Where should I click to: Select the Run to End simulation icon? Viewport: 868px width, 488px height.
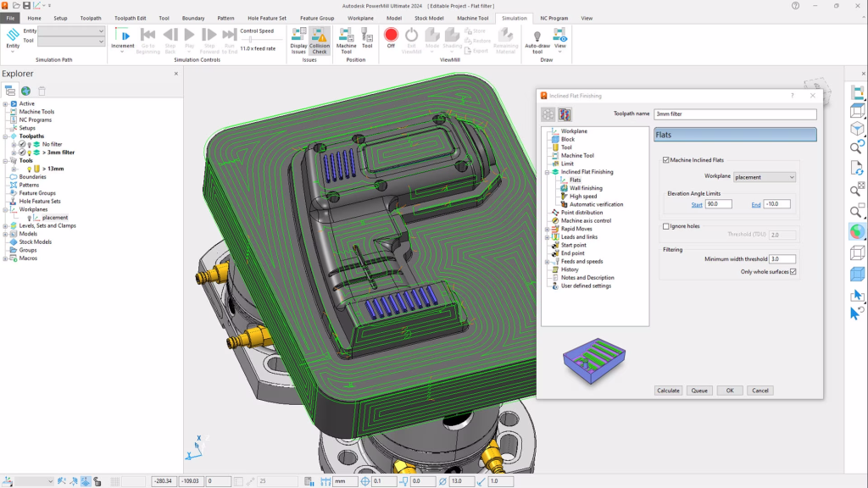pyautogui.click(x=230, y=36)
